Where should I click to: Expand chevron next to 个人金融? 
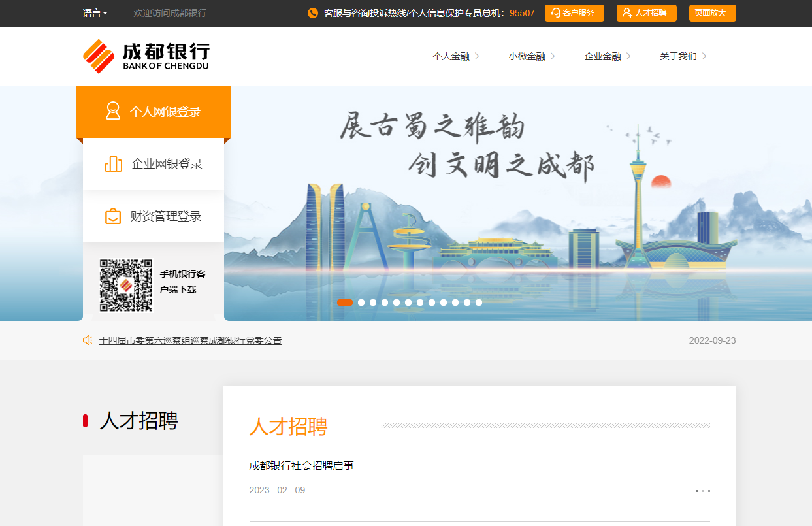pyautogui.click(x=477, y=56)
